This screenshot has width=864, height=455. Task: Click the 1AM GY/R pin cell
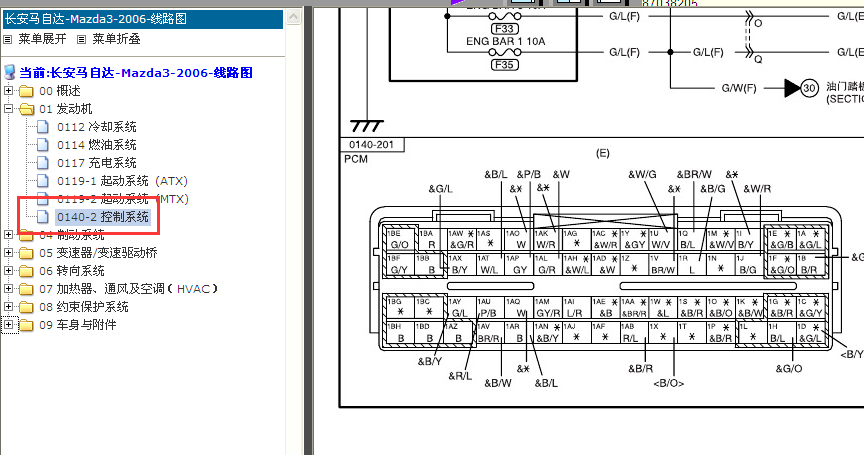pyautogui.click(x=548, y=308)
